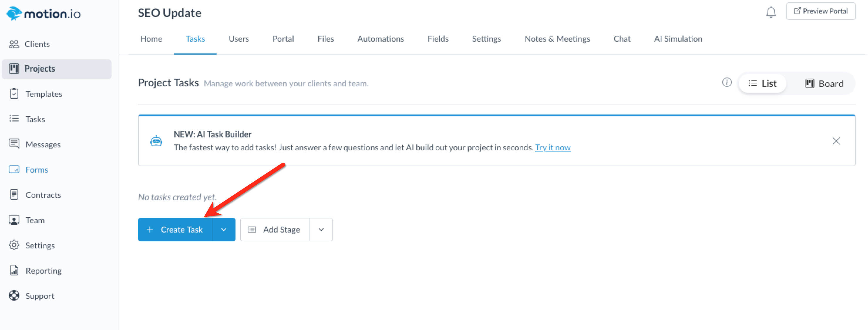Click the info icon beside List
Image resolution: width=868 pixels, height=330 pixels.
pyautogui.click(x=727, y=82)
